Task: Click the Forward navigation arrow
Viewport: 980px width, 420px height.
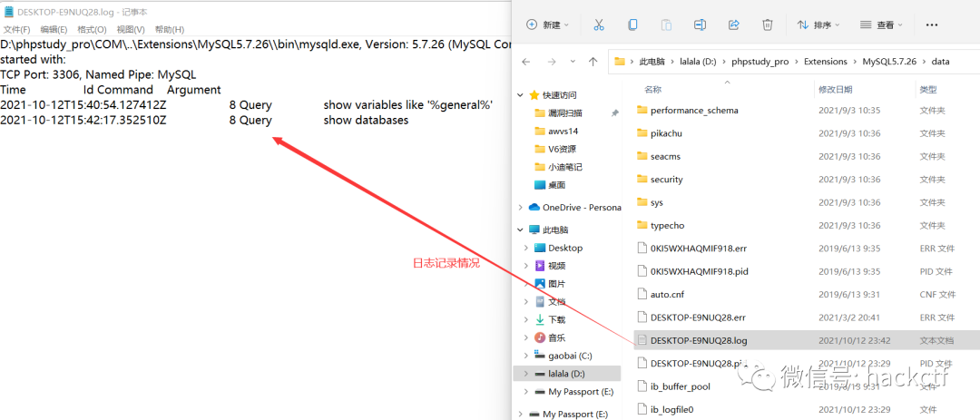Action: [552, 62]
